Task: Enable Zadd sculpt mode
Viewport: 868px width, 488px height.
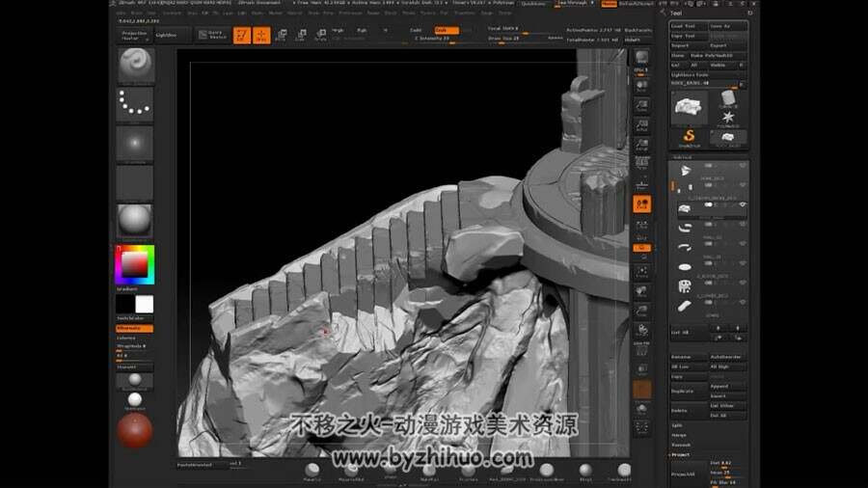Action: 417,31
